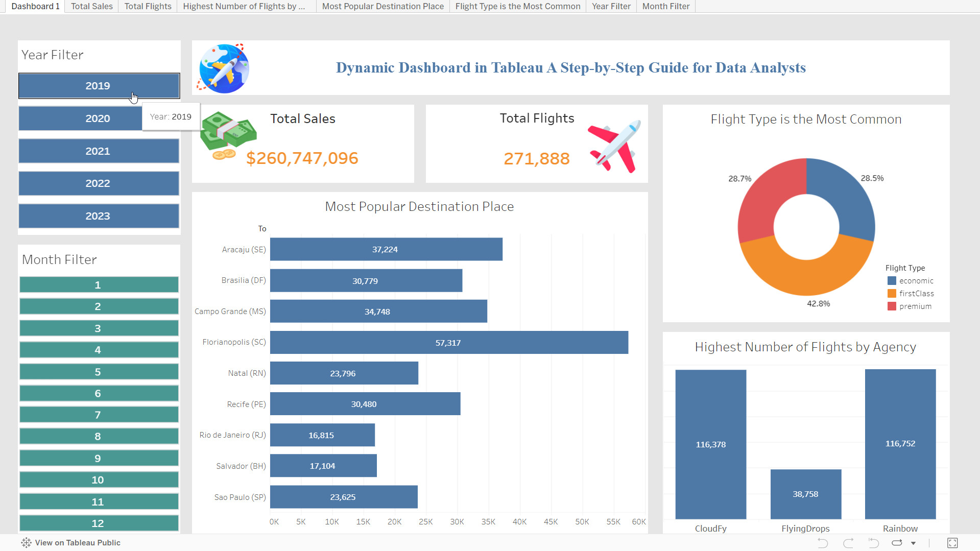This screenshot has height=551, width=980.
Task: Toggle the 2021 year filter
Action: 99,151
